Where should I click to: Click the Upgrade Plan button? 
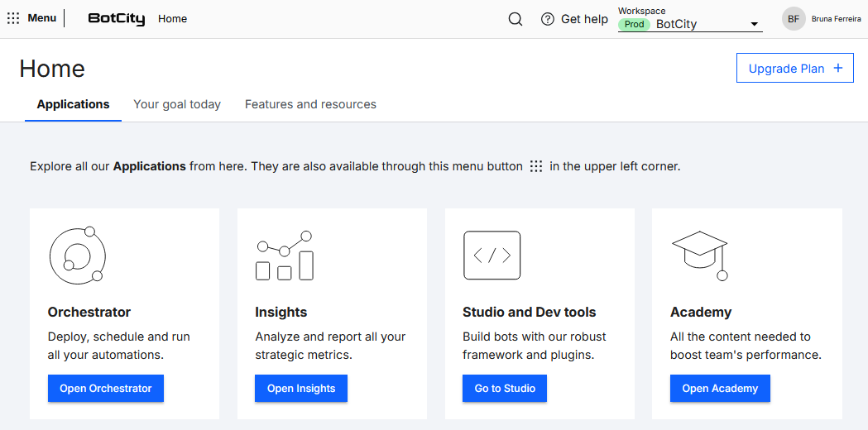point(794,69)
